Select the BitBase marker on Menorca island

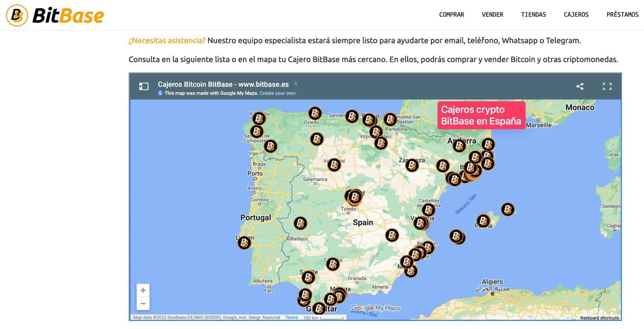click(x=508, y=209)
